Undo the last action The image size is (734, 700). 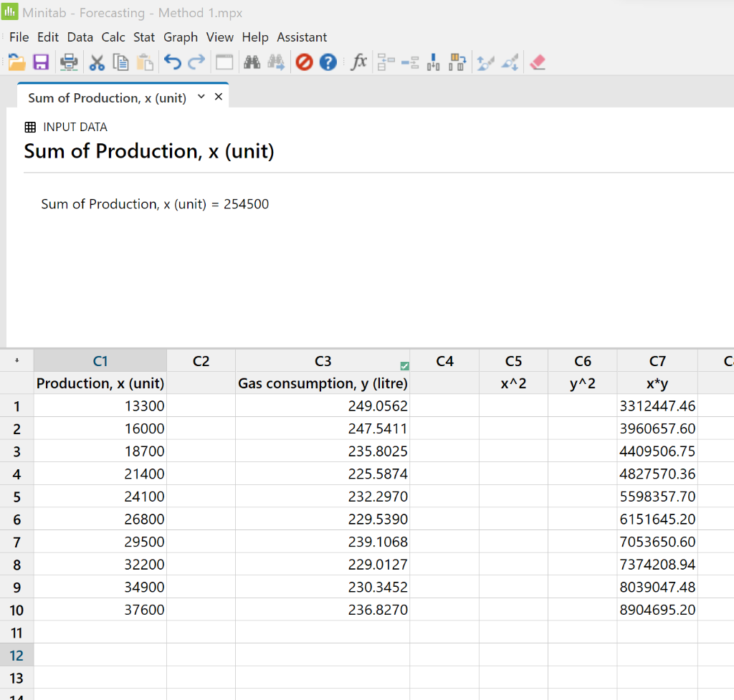click(x=172, y=62)
